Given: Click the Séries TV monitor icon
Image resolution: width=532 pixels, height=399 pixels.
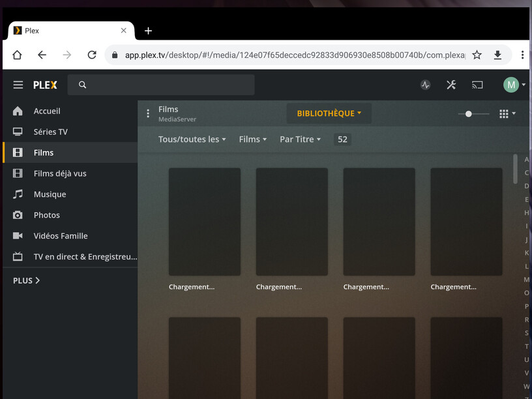Looking at the screenshot, I should pyautogui.click(x=18, y=132).
